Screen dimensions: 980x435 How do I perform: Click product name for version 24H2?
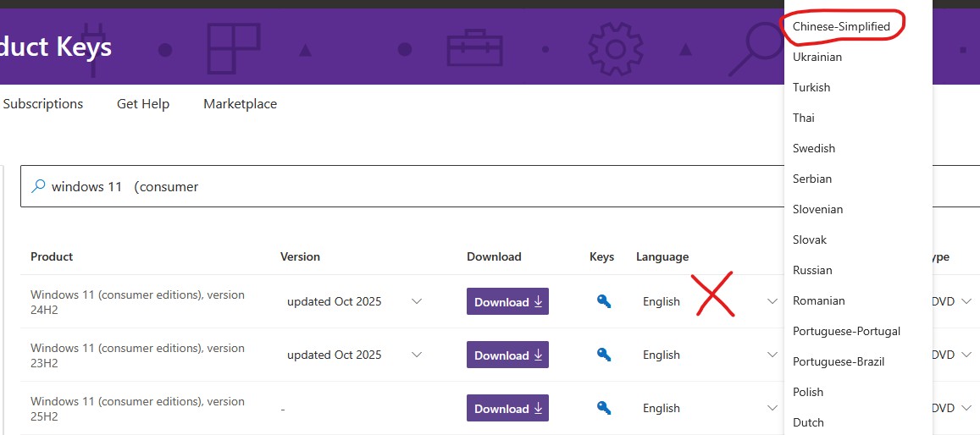pyautogui.click(x=137, y=301)
